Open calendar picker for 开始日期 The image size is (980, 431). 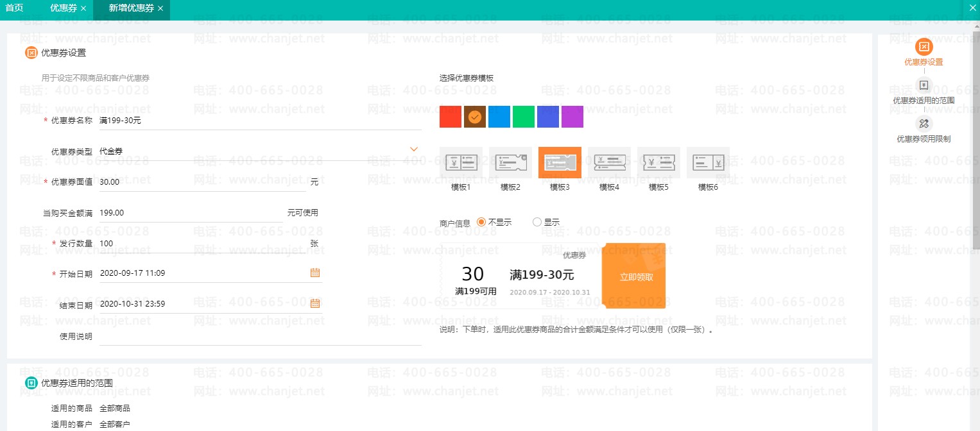click(x=315, y=273)
